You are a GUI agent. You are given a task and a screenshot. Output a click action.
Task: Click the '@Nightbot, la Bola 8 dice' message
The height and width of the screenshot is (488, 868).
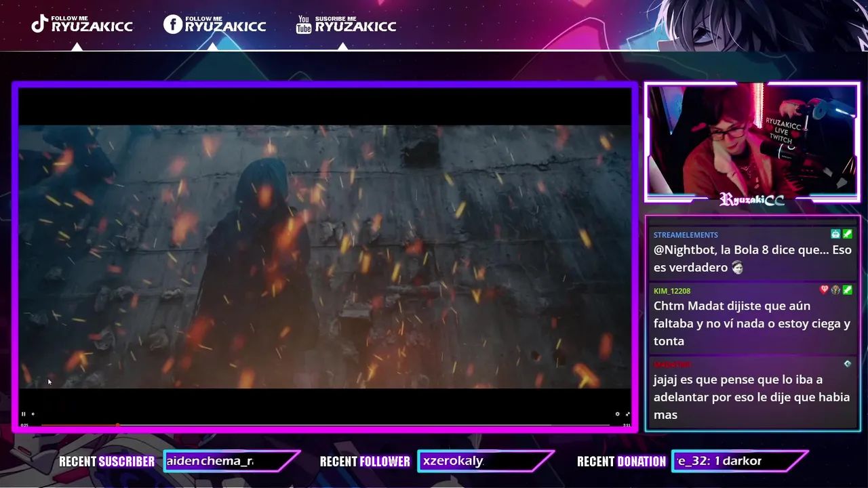pyautogui.click(x=752, y=258)
